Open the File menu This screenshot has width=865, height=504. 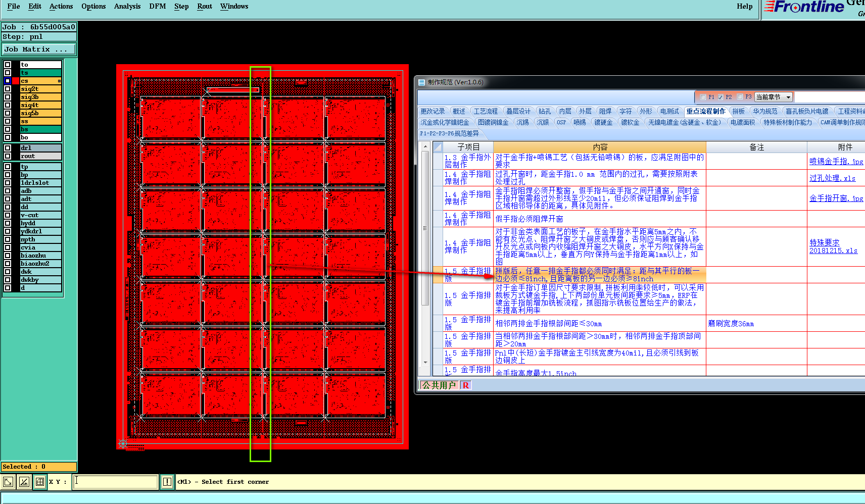coord(14,7)
